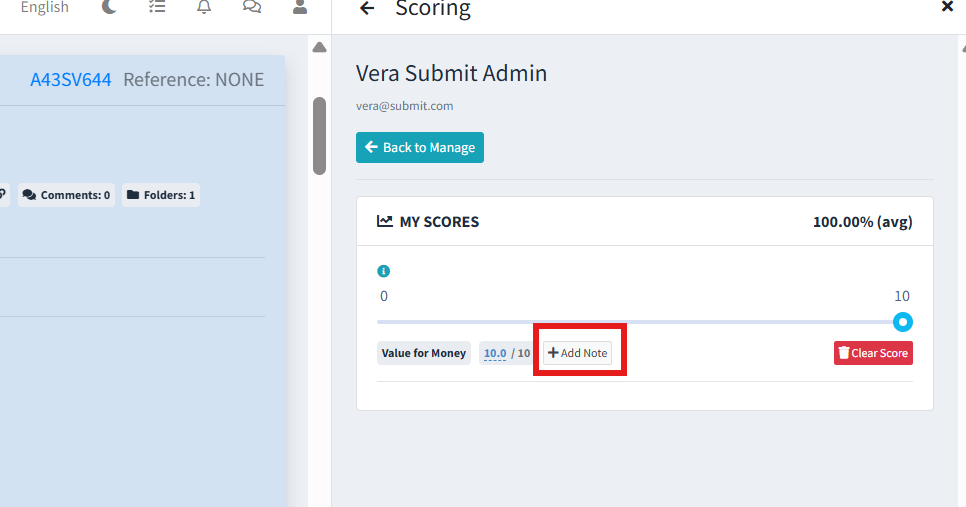966x507 pixels.
Task: Open notifications bell icon
Action: (x=204, y=7)
